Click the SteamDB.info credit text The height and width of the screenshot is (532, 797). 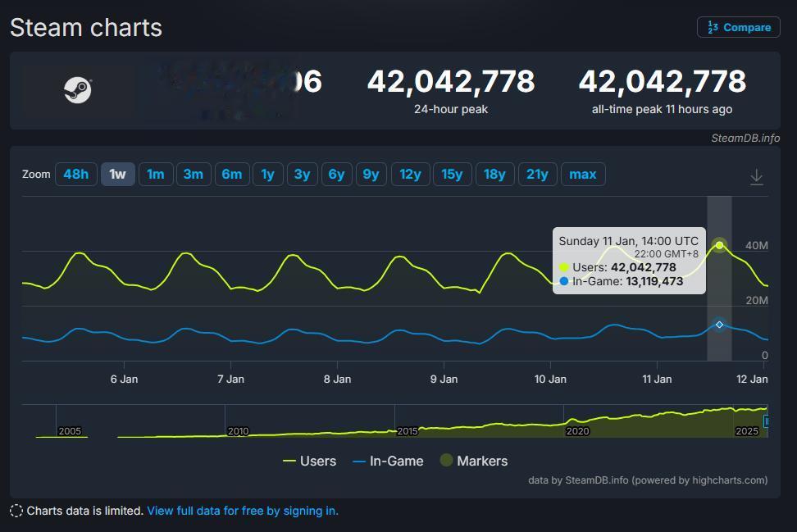(x=745, y=139)
